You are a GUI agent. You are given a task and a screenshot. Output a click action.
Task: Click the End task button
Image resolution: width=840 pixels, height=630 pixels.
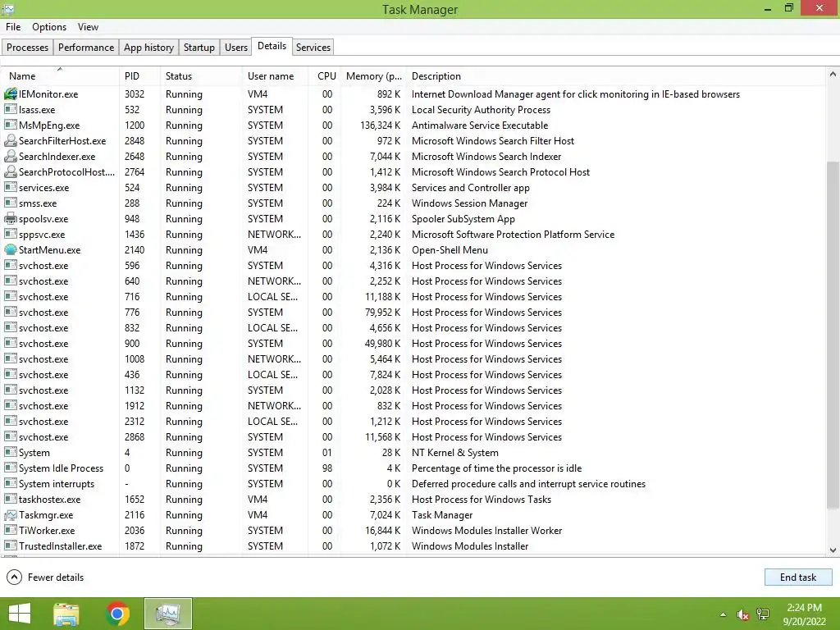(x=797, y=577)
